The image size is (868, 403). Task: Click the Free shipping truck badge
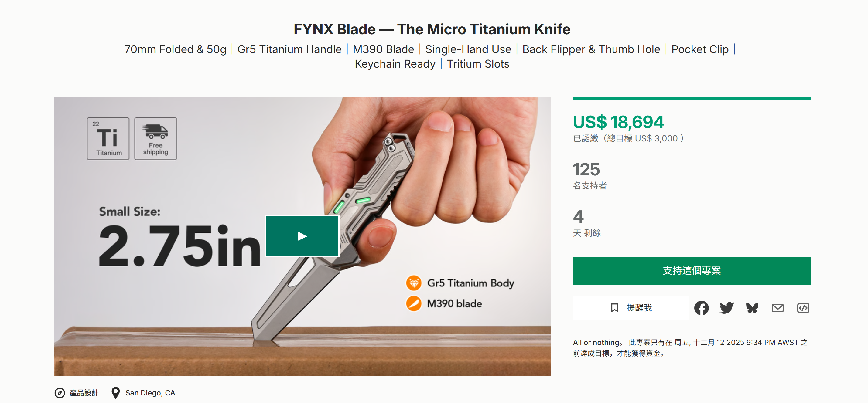click(155, 138)
